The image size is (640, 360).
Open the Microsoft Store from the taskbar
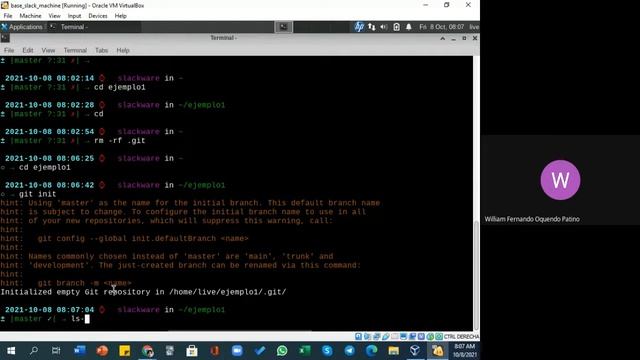coord(192,351)
